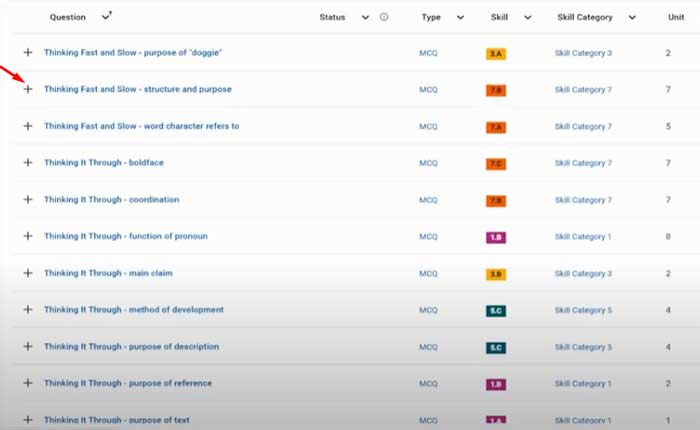Expand the 'purpose of doggie' question row
The height and width of the screenshot is (430, 700).
click(x=28, y=52)
